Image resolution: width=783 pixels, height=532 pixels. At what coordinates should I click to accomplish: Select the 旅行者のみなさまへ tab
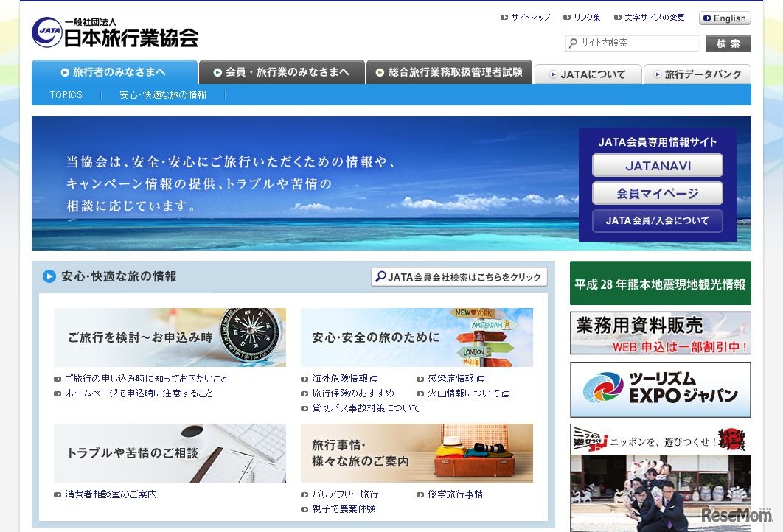[114, 72]
